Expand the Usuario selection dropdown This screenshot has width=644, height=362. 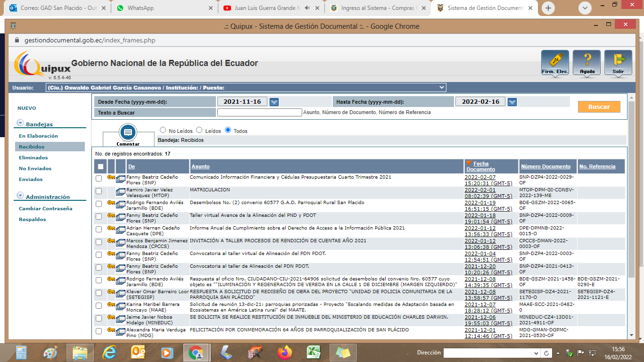(x=441, y=87)
